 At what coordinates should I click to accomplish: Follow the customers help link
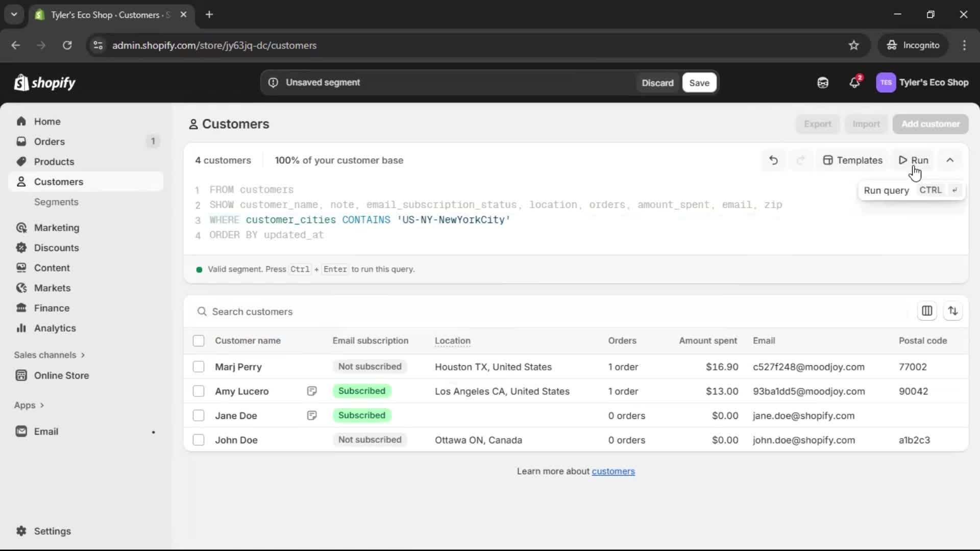613,471
